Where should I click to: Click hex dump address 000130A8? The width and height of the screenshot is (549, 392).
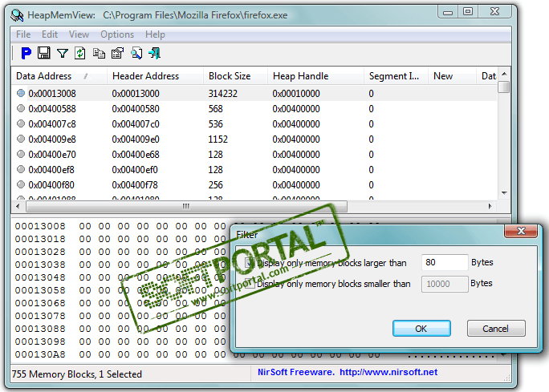40,354
